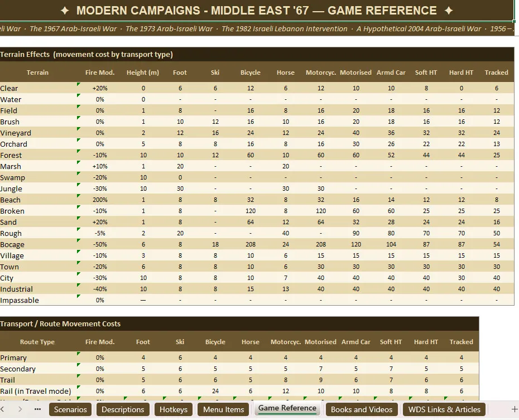Click 'The 1973 Arab-Israeli War' subtitle text
Viewport: 519px width, 420px height.
(169, 29)
